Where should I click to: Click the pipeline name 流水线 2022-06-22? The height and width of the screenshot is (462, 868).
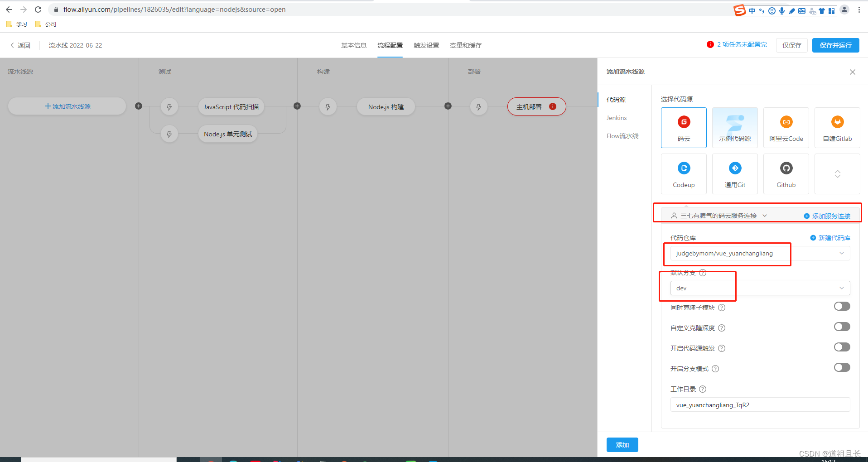[x=75, y=45]
